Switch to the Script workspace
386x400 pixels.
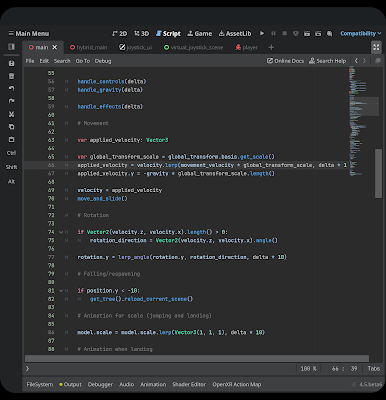(168, 33)
